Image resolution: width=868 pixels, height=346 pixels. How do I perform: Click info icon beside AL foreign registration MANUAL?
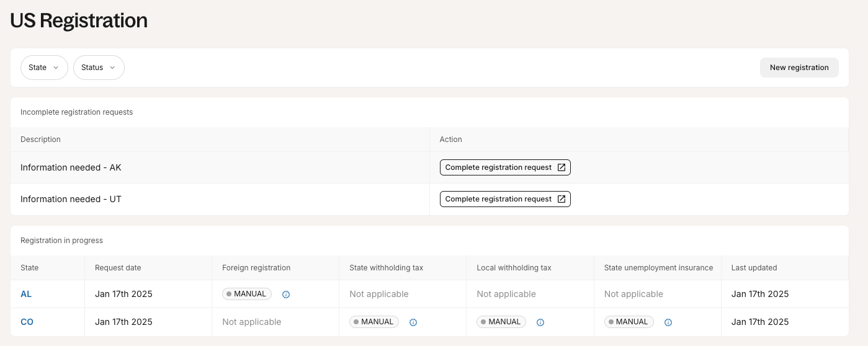click(286, 295)
